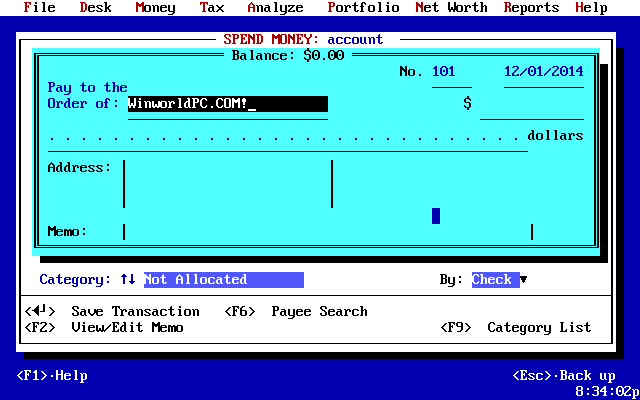Click the dropdown arrow next to Check
This screenshot has width=640, height=400.
click(524, 280)
